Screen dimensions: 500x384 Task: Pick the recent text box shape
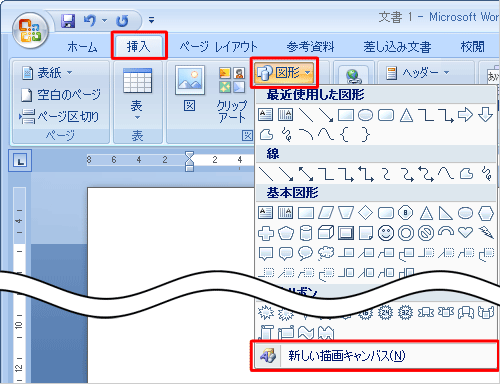coord(266,115)
